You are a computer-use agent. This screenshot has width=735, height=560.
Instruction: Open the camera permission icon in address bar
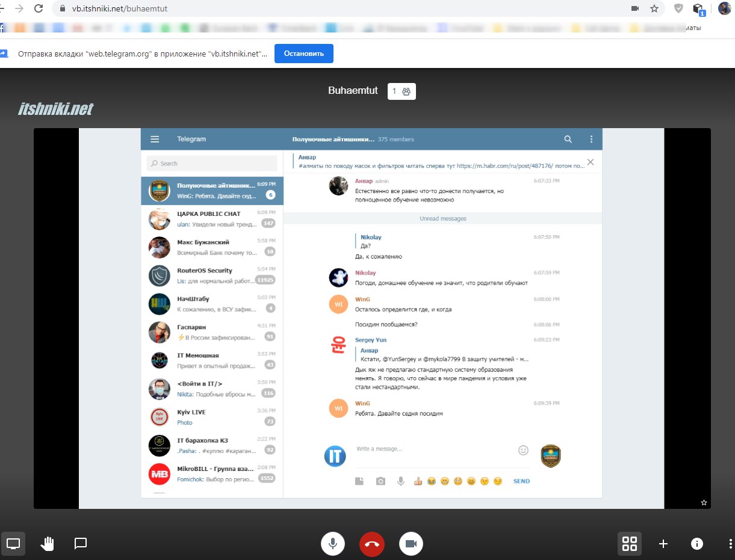click(635, 8)
